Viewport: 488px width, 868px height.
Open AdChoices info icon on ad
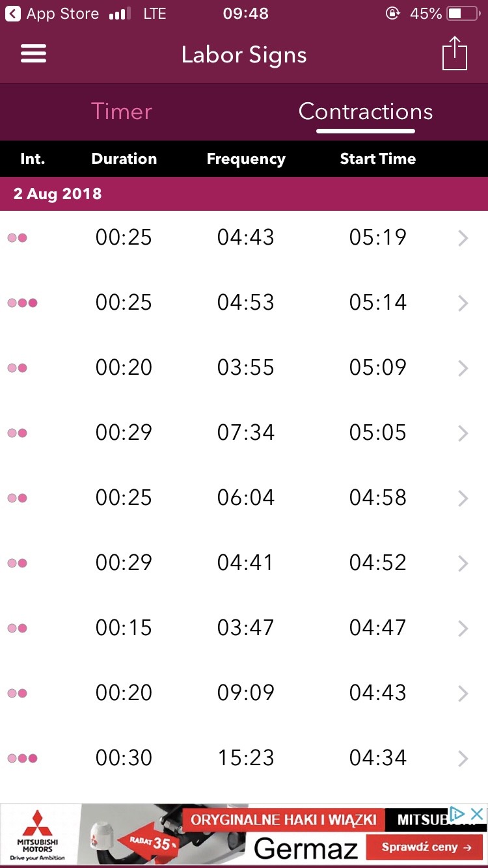457,814
